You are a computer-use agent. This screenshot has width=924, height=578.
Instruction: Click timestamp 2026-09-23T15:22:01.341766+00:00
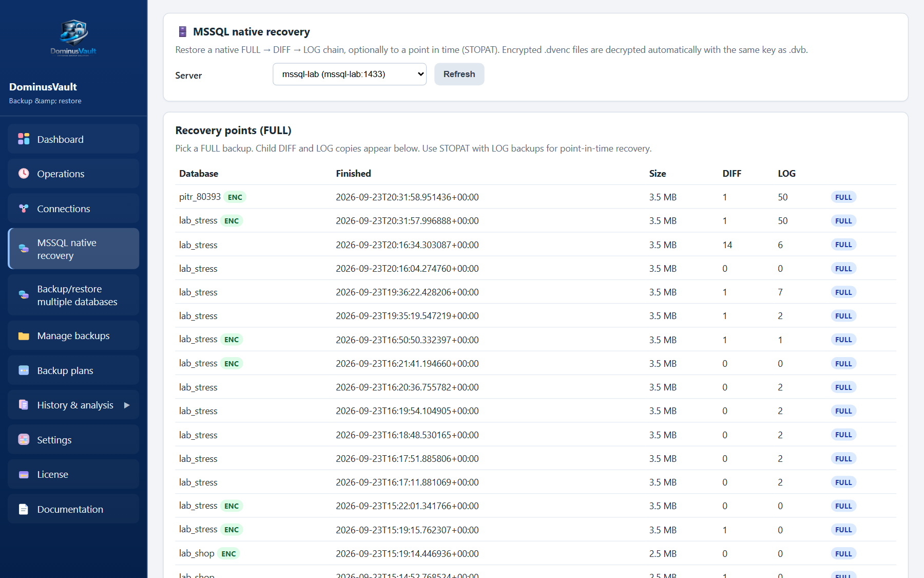(407, 506)
